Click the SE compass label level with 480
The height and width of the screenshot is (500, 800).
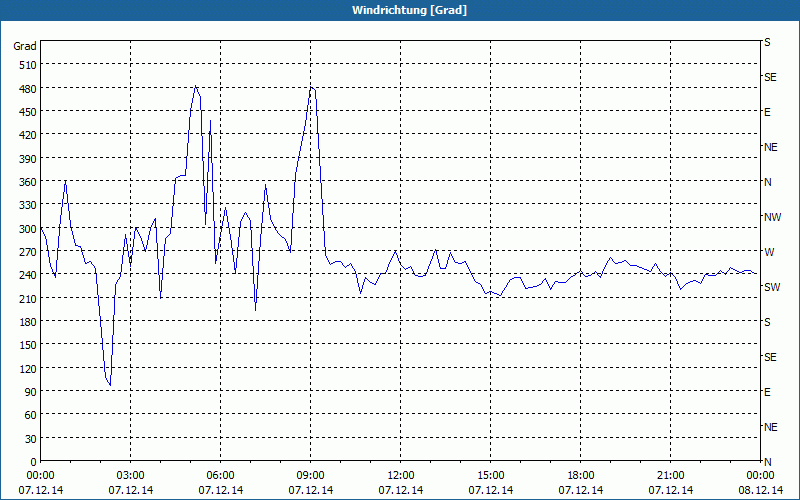coord(770,77)
